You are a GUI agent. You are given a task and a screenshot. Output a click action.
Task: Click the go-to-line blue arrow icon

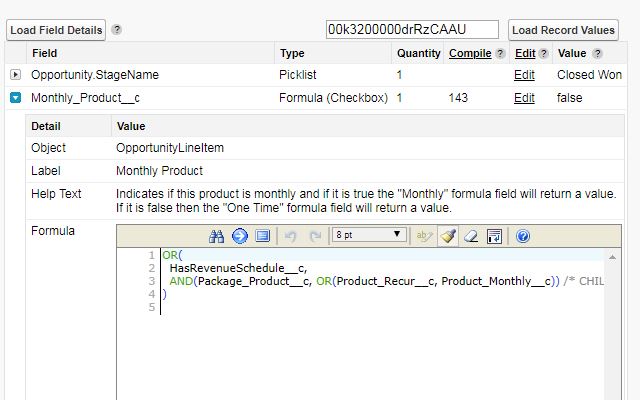point(240,236)
